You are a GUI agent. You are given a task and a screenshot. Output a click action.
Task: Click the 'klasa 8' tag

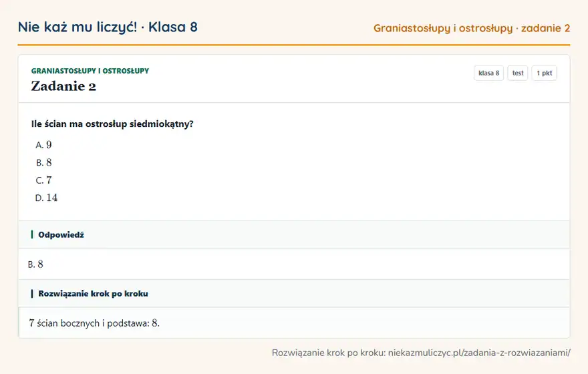click(488, 73)
